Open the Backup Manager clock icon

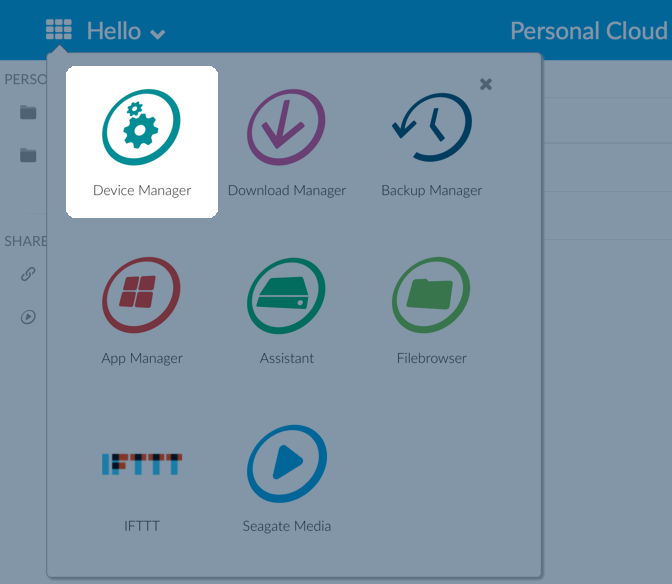point(432,127)
